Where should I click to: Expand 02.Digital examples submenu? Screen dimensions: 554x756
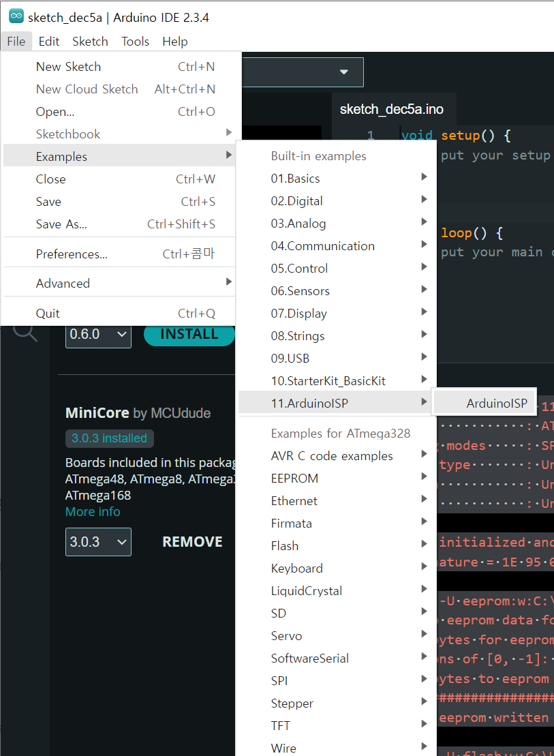click(337, 200)
